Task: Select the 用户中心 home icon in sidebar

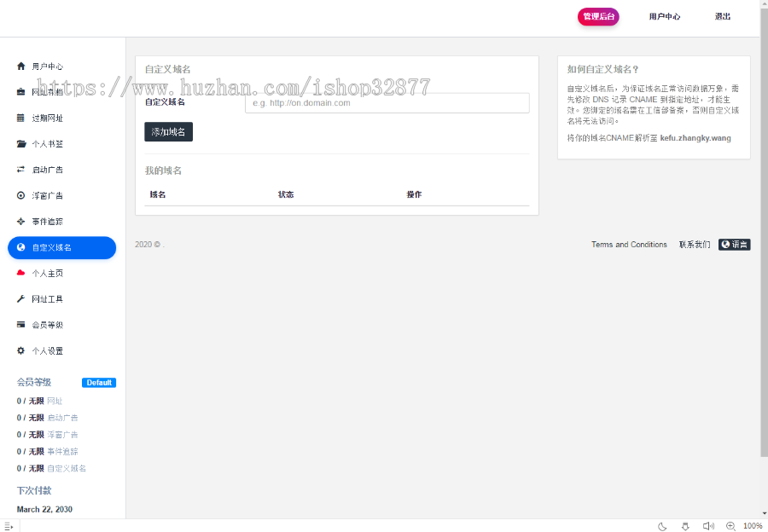Action: (x=20, y=66)
